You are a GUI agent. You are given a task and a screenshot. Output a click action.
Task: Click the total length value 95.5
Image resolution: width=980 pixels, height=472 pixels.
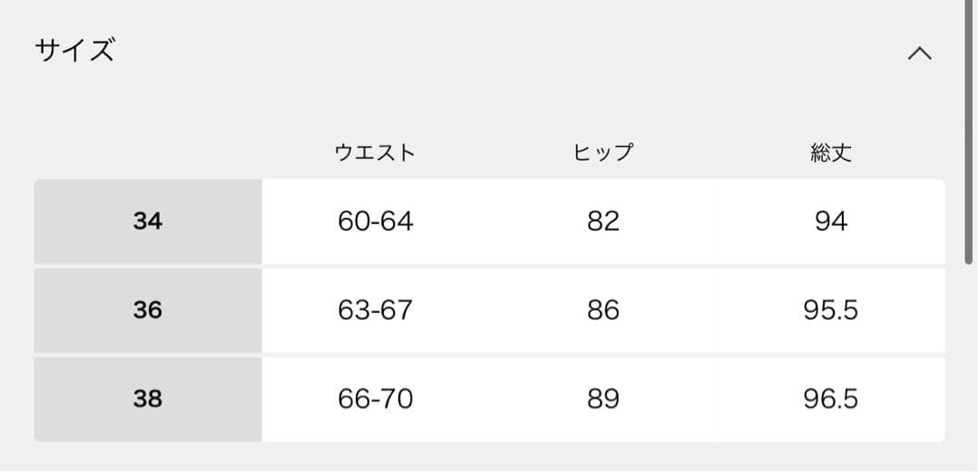point(830,310)
